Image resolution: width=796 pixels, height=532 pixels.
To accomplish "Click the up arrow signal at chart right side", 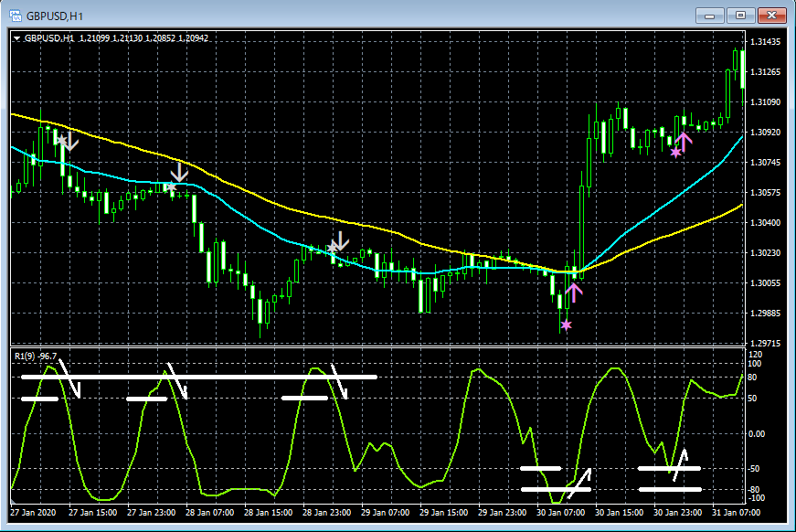I will [685, 140].
